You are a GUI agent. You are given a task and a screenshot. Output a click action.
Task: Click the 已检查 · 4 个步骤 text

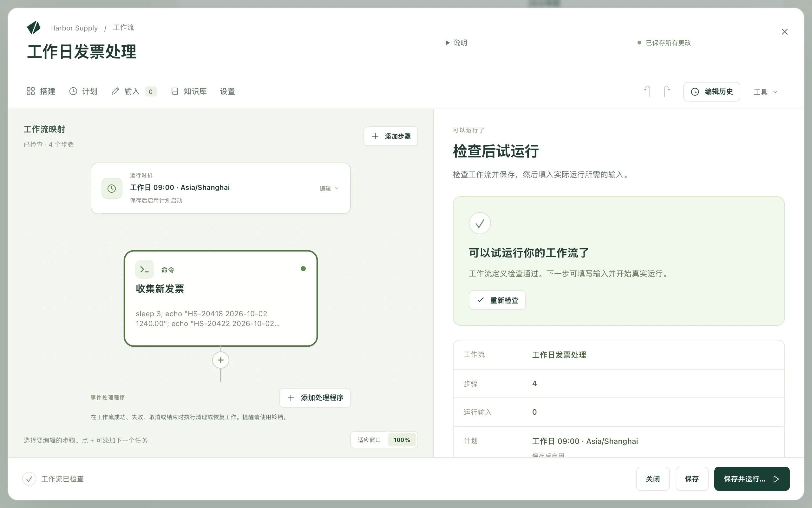click(49, 144)
